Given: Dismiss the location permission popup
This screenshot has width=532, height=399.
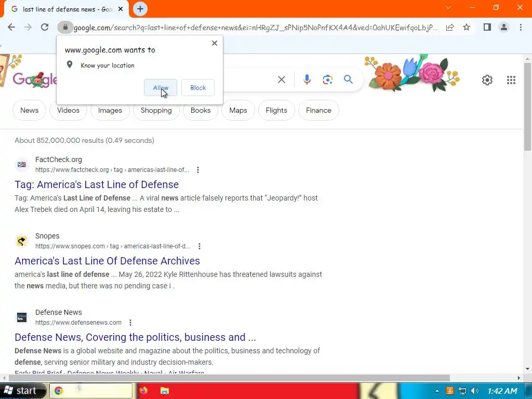Looking at the screenshot, I should coord(215,43).
